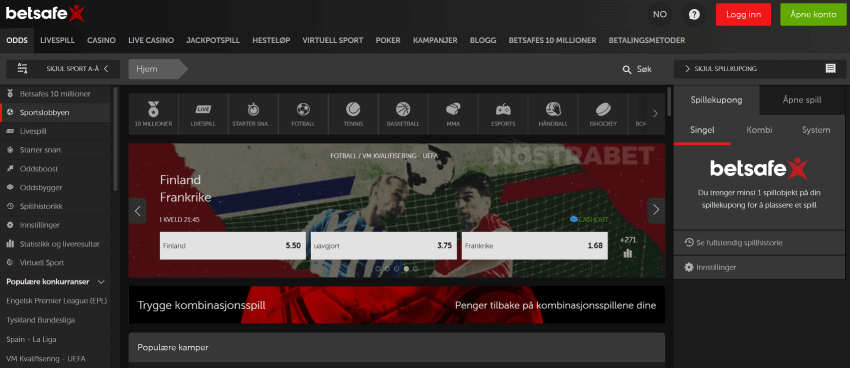Click the Logg inn button
Image resolution: width=850 pixels, height=368 pixels.
(743, 15)
